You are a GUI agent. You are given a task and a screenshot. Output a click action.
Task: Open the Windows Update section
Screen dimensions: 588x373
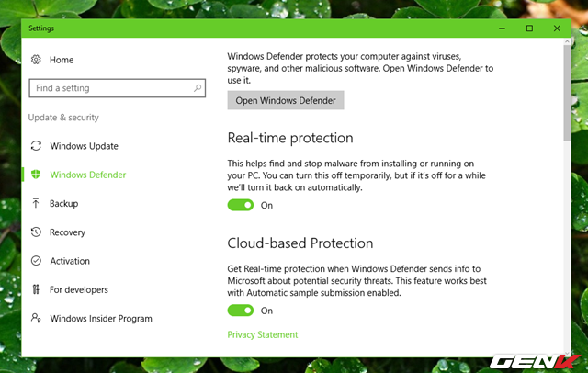(x=84, y=146)
